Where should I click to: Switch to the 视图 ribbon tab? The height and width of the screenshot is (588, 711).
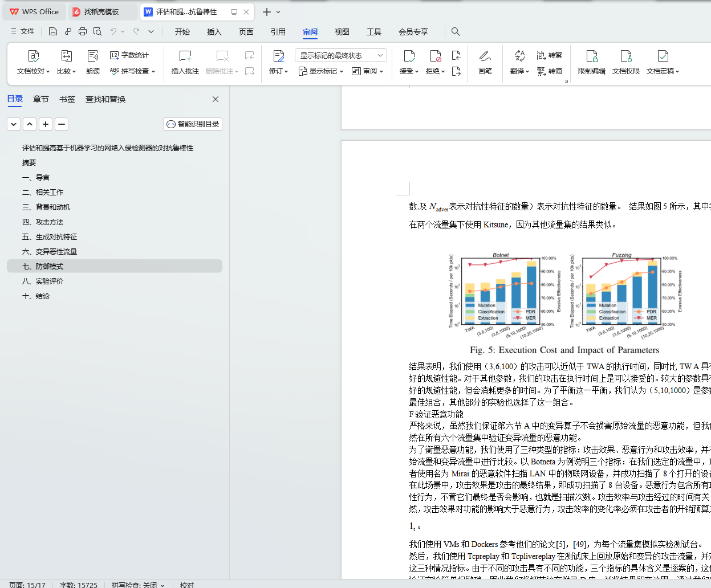(x=342, y=32)
